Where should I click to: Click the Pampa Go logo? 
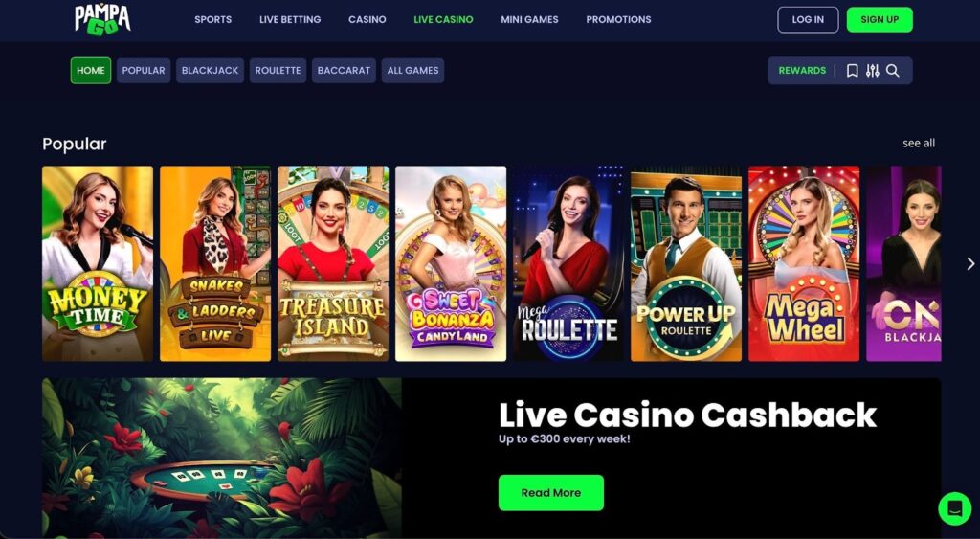pyautogui.click(x=102, y=18)
